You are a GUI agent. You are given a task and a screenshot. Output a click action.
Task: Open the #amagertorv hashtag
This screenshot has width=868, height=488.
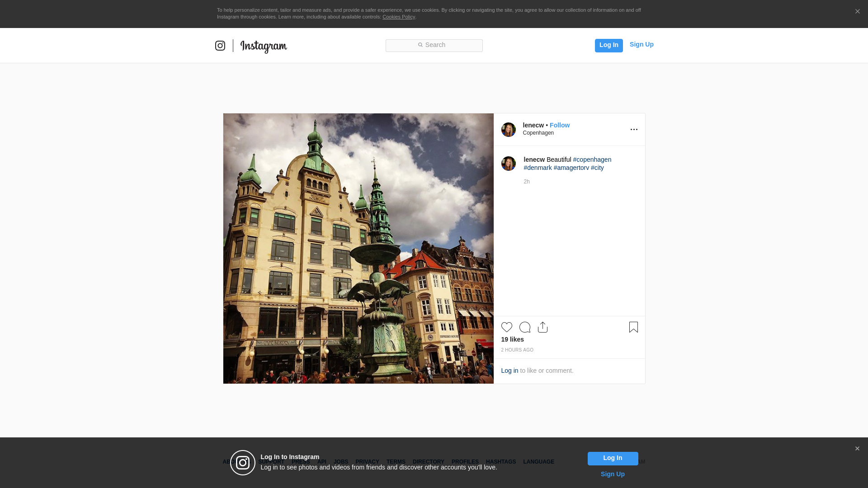(571, 168)
